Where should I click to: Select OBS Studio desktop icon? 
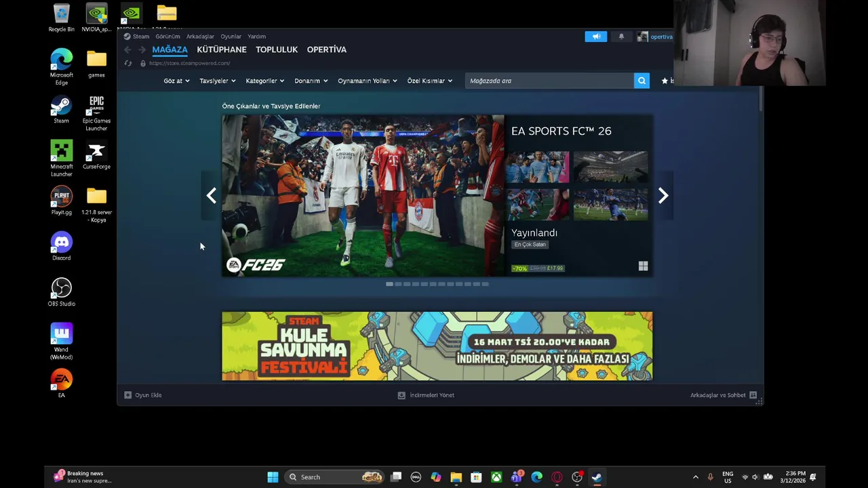pos(61,292)
